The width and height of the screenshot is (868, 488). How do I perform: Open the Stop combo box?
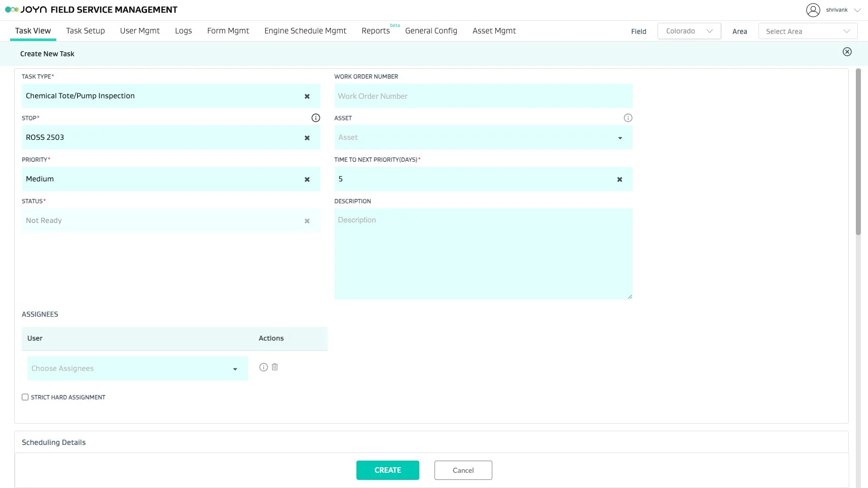coord(171,137)
